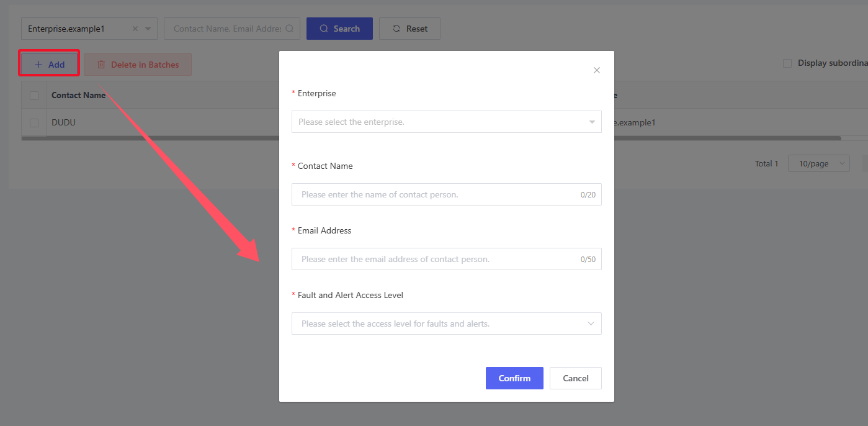Click the Confirm button
The height and width of the screenshot is (426, 868).
click(x=514, y=378)
